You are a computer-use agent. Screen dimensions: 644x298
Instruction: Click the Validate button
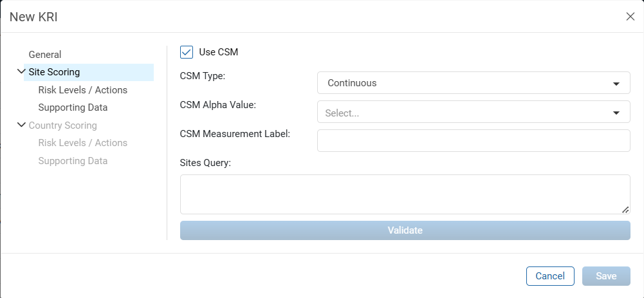pos(405,230)
